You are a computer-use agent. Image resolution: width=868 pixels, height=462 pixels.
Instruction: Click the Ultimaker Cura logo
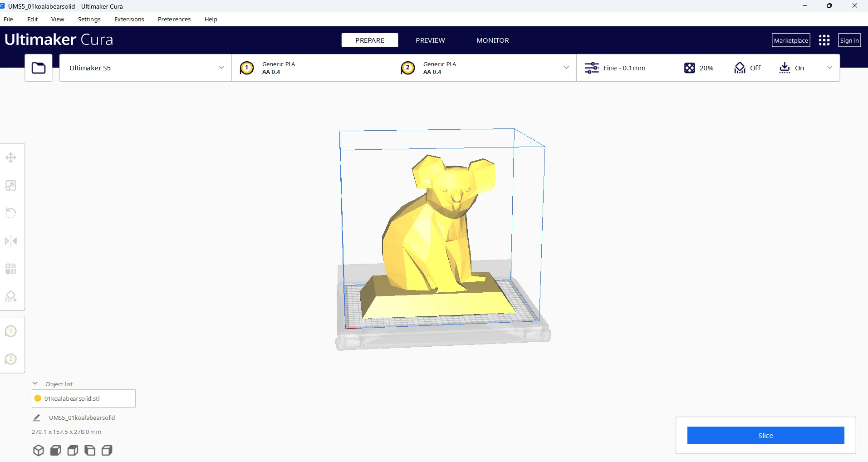click(x=59, y=40)
